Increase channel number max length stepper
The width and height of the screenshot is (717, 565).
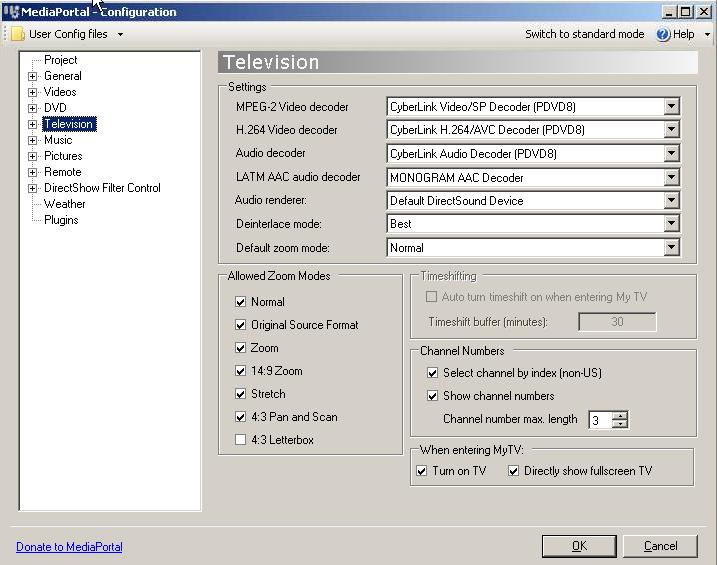point(621,416)
